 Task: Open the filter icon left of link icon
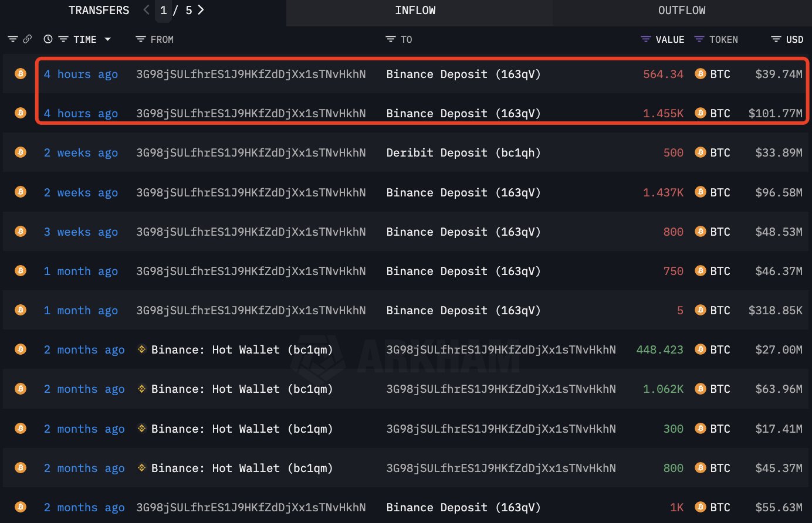point(12,39)
